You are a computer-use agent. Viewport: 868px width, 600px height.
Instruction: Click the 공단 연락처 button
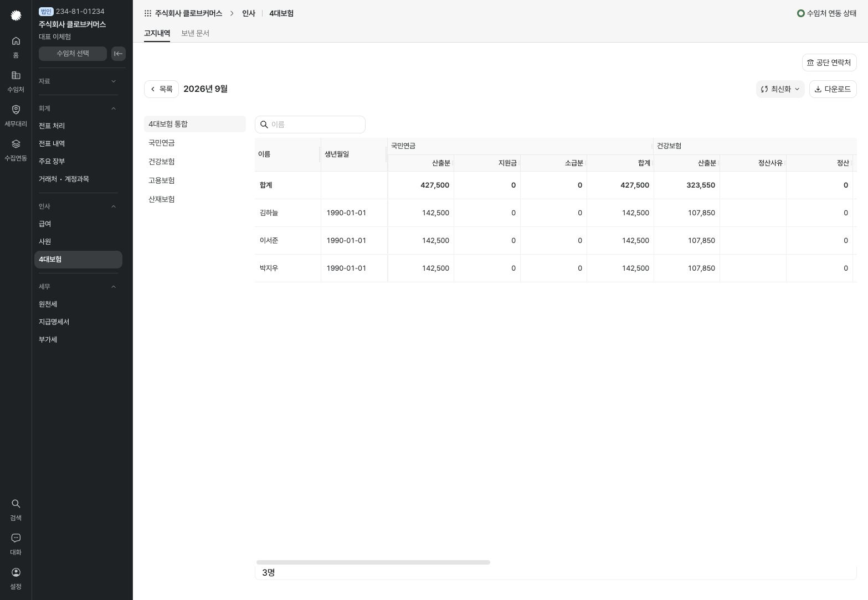(x=829, y=63)
